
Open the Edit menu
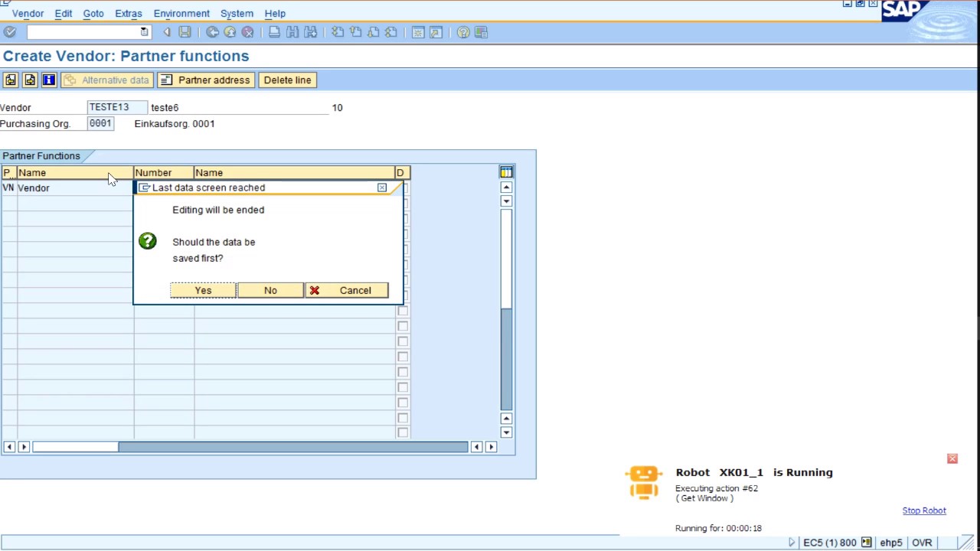pyautogui.click(x=64, y=13)
